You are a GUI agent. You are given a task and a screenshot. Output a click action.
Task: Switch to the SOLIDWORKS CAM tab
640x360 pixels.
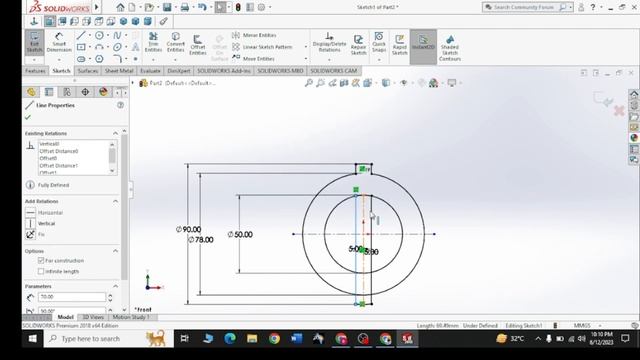[333, 71]
